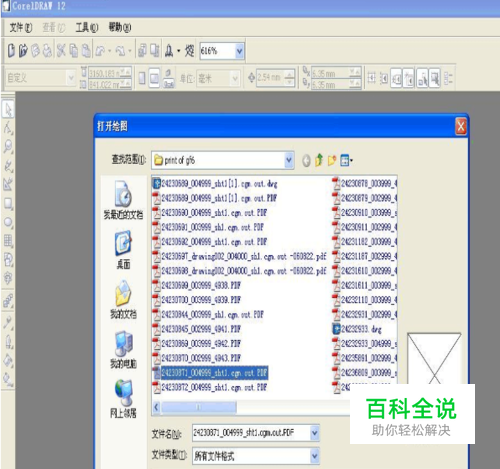This screenshot has height=469, width=500.
Task: Select the 24230691_003999 PDF file
Action: click(x=208, y=227)
